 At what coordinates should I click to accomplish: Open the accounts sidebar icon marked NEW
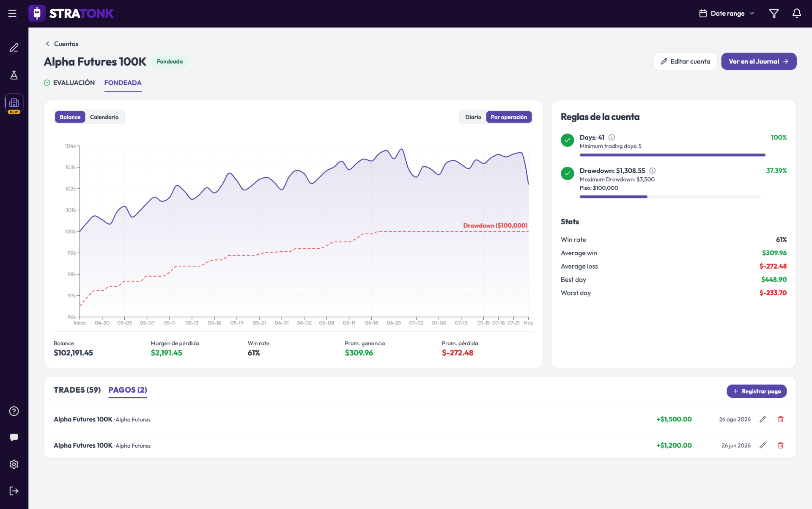coord(14,104)
